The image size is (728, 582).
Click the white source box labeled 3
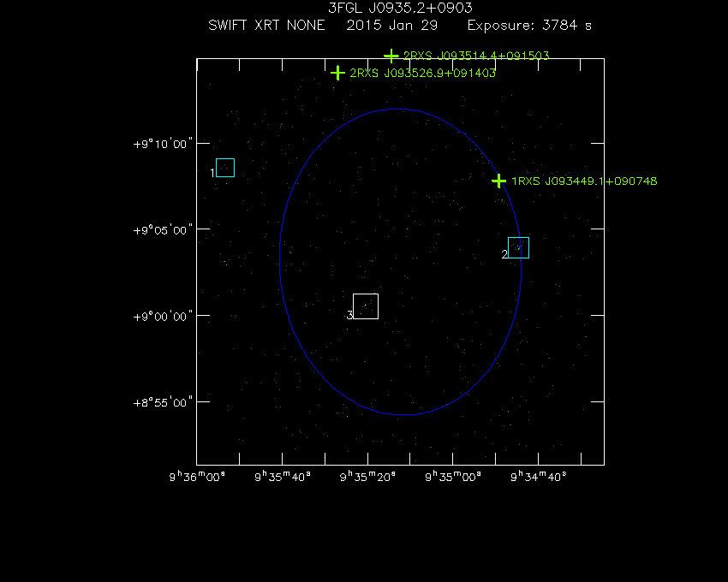[x=366, y=306]
